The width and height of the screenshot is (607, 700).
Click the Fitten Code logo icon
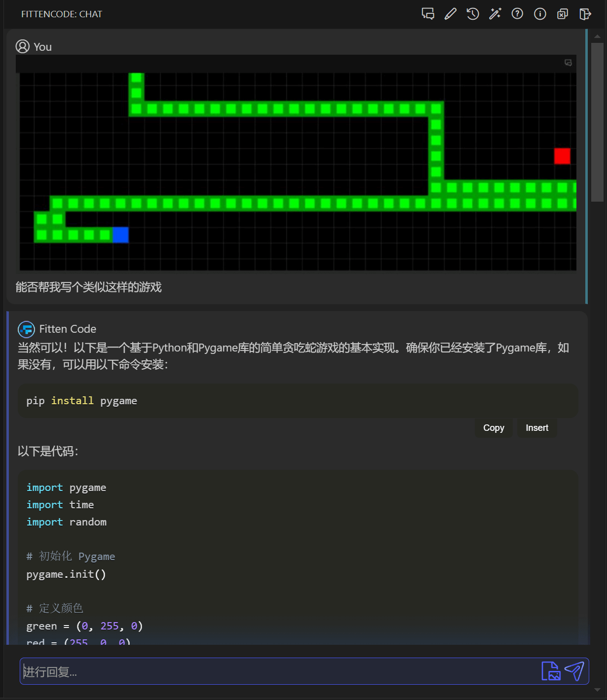tap(26, 329)
